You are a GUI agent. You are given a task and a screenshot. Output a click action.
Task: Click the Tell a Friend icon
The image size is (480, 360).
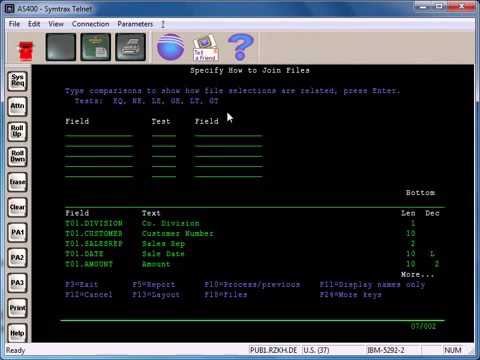pyautogui.click(x=206, y=47)
